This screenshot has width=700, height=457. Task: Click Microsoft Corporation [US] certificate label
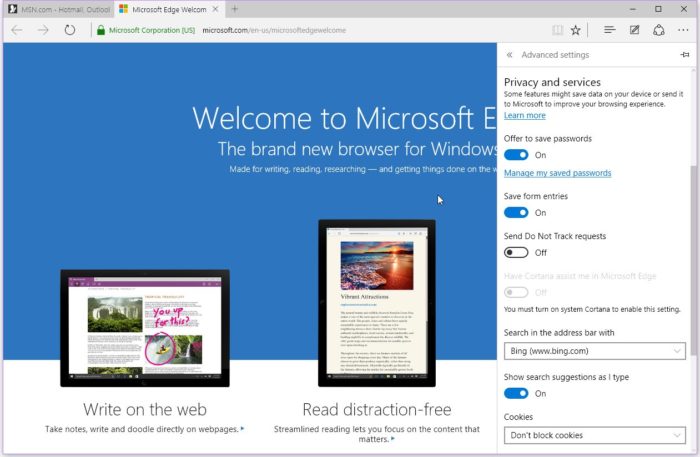[x=152, y=30]
